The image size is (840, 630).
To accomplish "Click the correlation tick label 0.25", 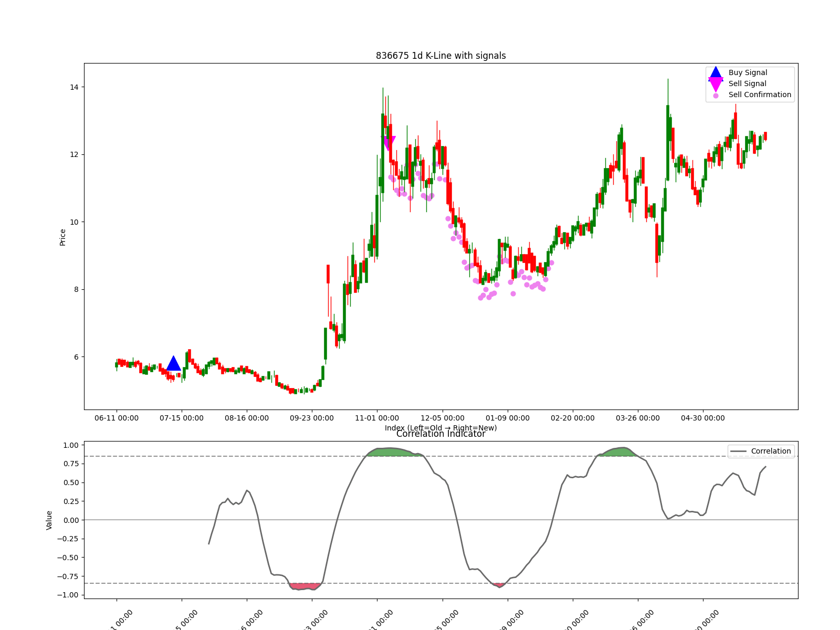I will click(x=70, y=501).
